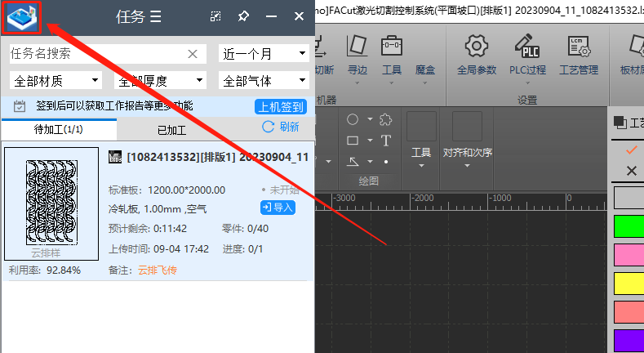Select the text T drawing tool
This screenshot has height=353, width=644.
tap(385, 141)
